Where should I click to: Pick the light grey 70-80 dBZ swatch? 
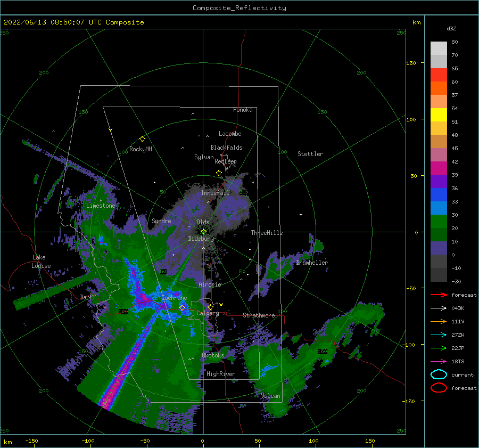[x=439, y=48]
